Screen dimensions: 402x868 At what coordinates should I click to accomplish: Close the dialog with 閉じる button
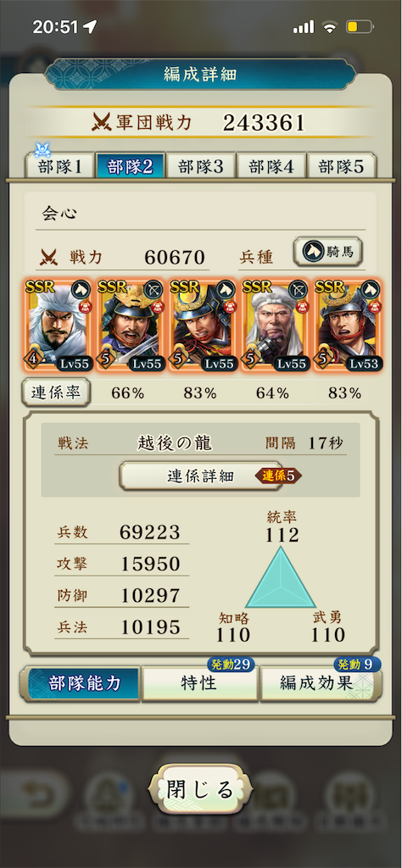(x=200, y=790)
